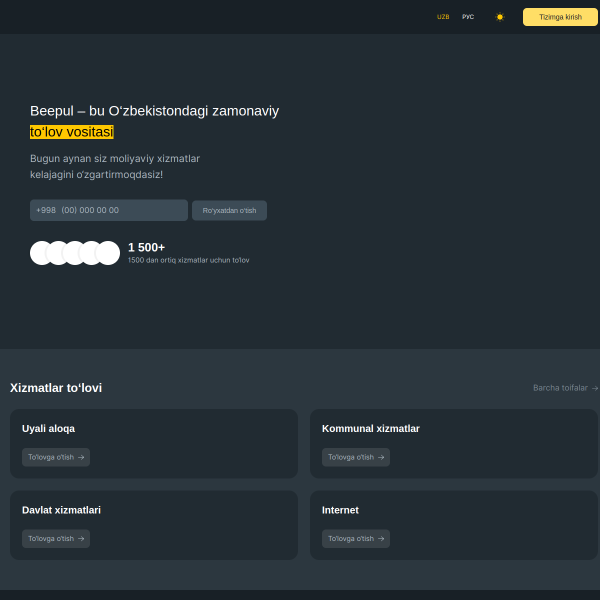Go to payment for Davlat xizmatlari
This screenshot has height=600, width=600.
coord(56,539)
